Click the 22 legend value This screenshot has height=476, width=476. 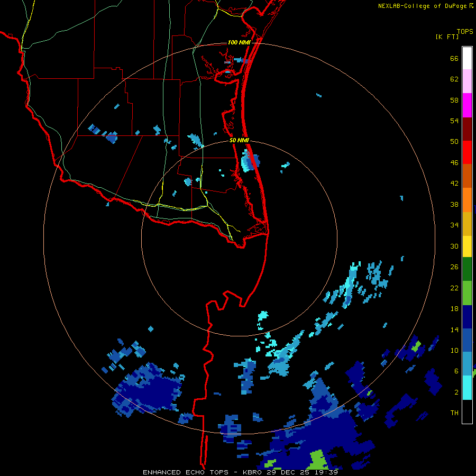(x=454, y=288)
